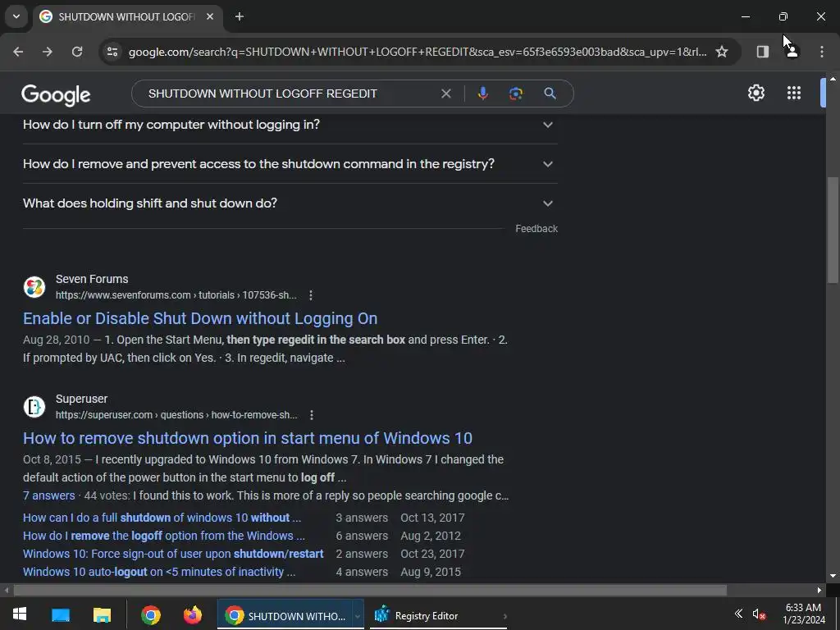
Task: Open 'How to remove shutdown option in start menu'
Action: coord(248,438)
